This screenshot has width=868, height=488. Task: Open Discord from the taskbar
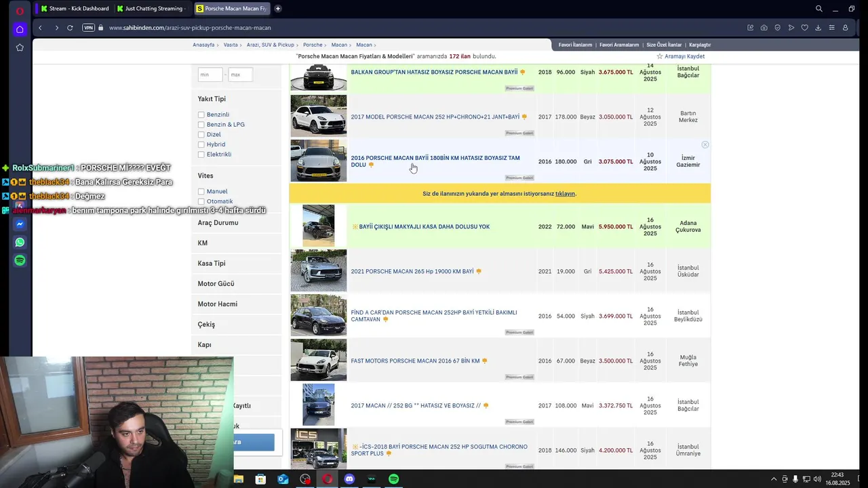(349, 479)
